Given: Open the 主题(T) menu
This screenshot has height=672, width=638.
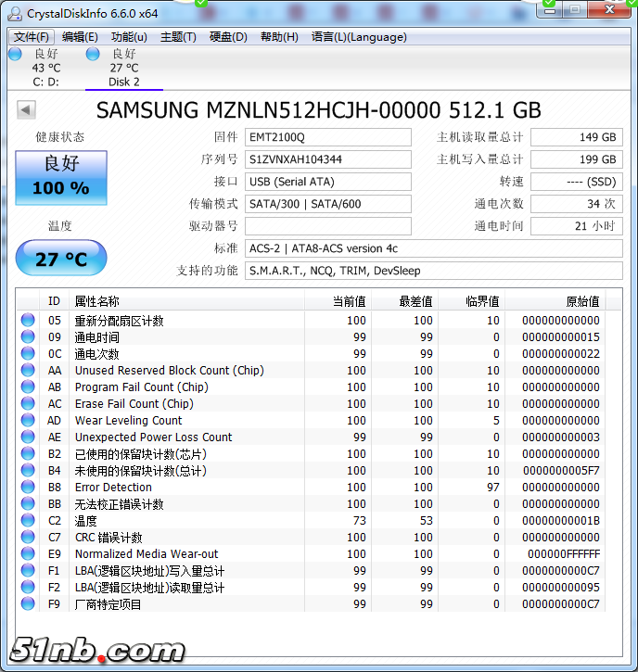Looking at the screenshot, I should point(178,37).
